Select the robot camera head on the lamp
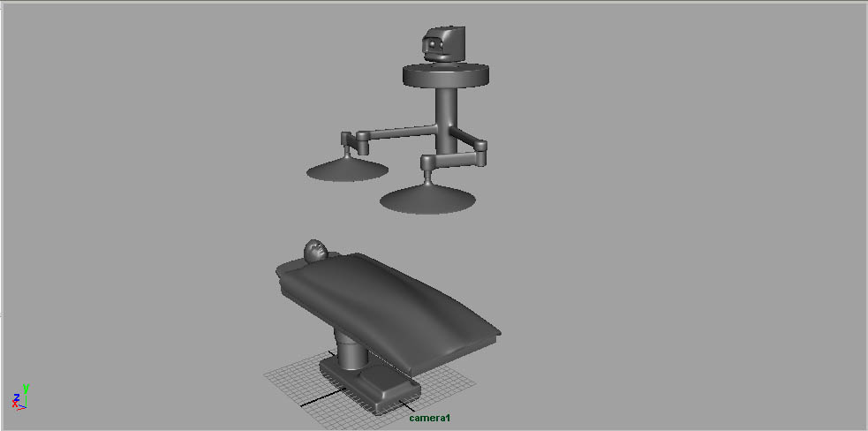The image size is (868, 431). pos(443,43)
